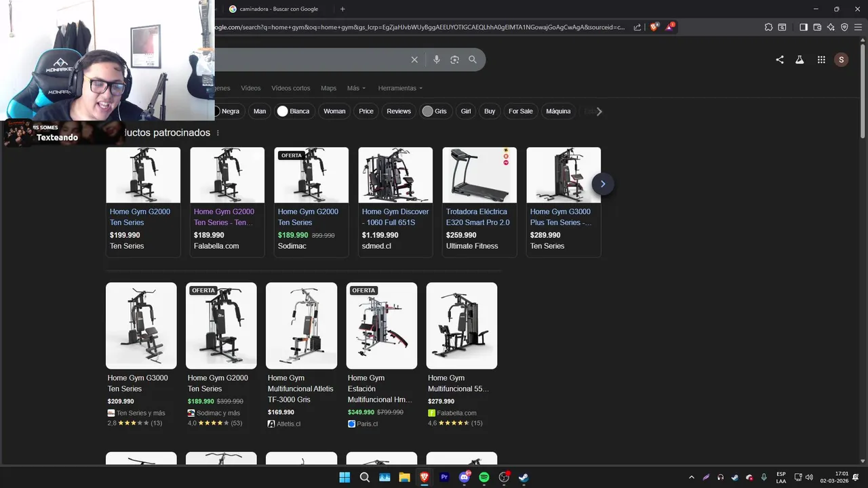
Task: Click the treadmill product thumbnail
Action: 479,175
